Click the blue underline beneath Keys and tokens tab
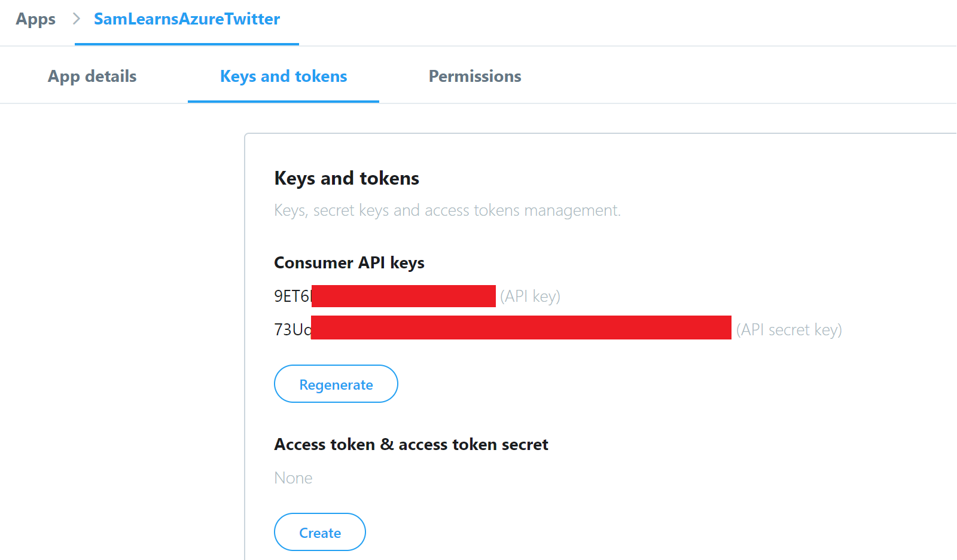 [284, 101]
